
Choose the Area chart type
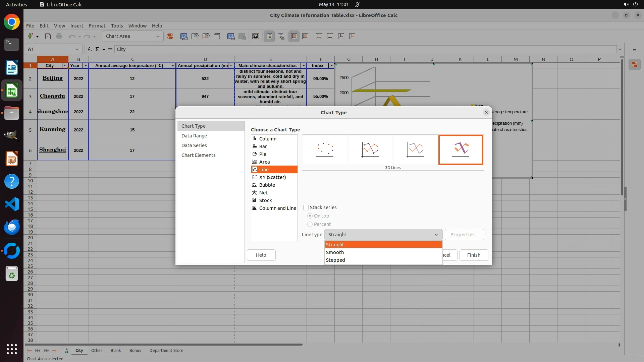pos(264,162)
